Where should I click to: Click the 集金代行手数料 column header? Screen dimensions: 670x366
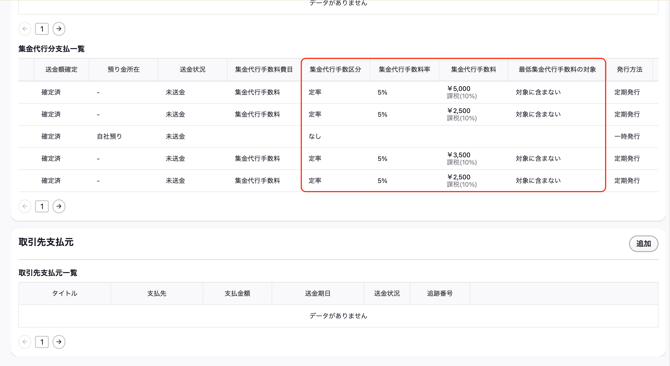coord(473,69)
